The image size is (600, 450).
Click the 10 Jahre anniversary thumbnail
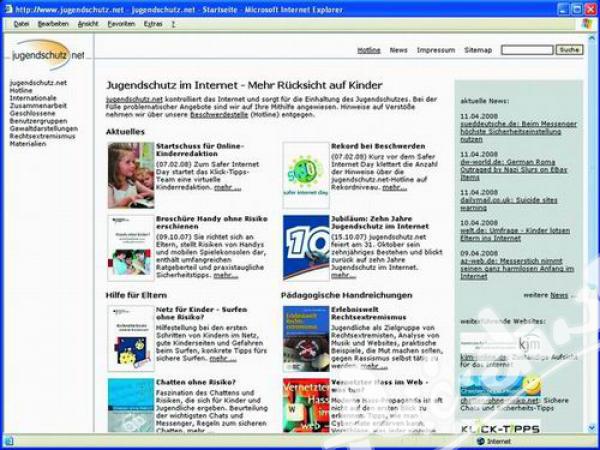click(306, 248)
